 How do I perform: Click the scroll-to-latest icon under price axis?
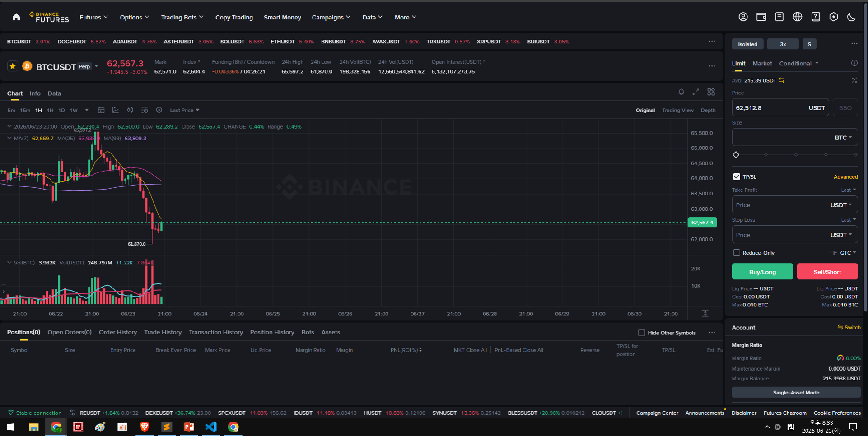click(705, 313)
